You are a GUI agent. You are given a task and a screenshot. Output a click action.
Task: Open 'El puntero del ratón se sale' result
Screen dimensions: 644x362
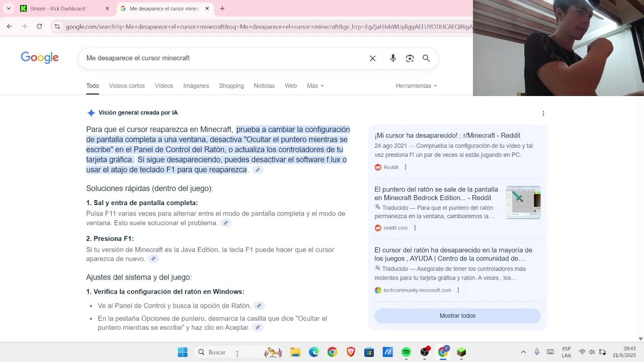[436, 194]
